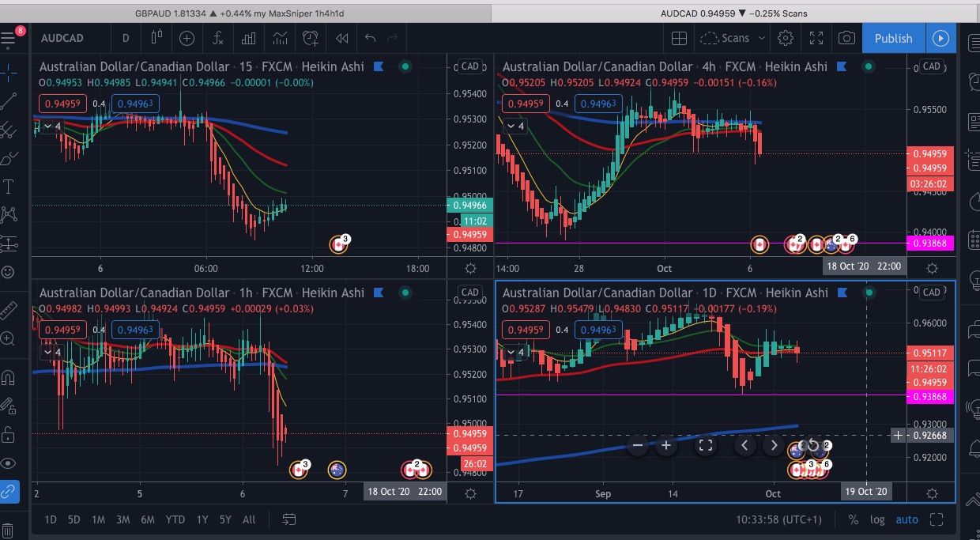
Task: Select the 1M date range
Action: click(x=98, y=519)
